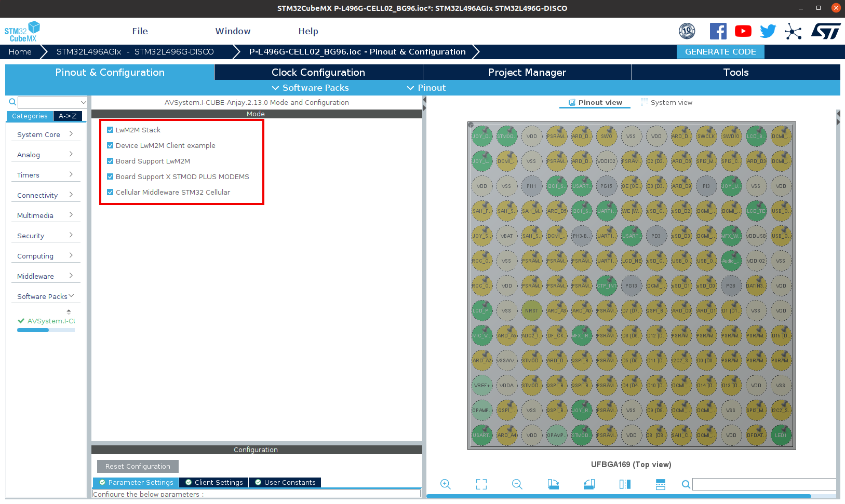This screenshot has height=504, width=845.
Task: Open the Pinout dropdown in blue bar
Action: coord(426,88)
